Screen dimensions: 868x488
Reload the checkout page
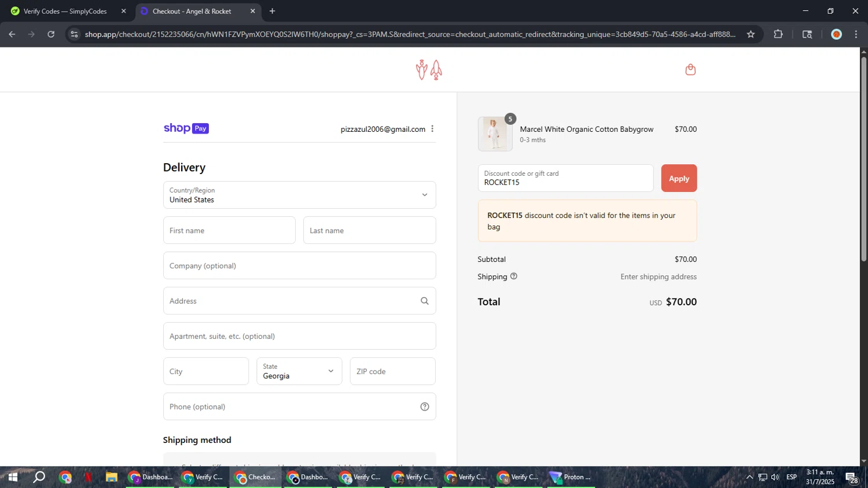(51, 34)
